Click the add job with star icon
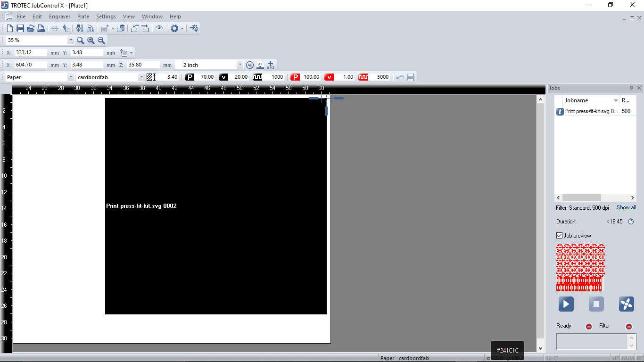Screen dimensions: 644x362 click(x=105, y=28)
